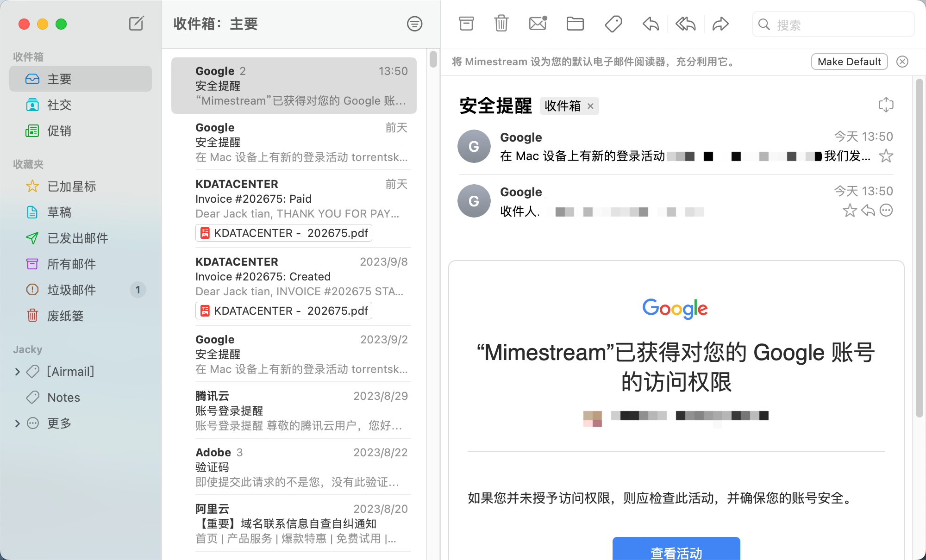This screenshot has height=560, width=926.
Task: Click Google sender avatar of second message
Action: pyautogui.click(x=474, y=201)
